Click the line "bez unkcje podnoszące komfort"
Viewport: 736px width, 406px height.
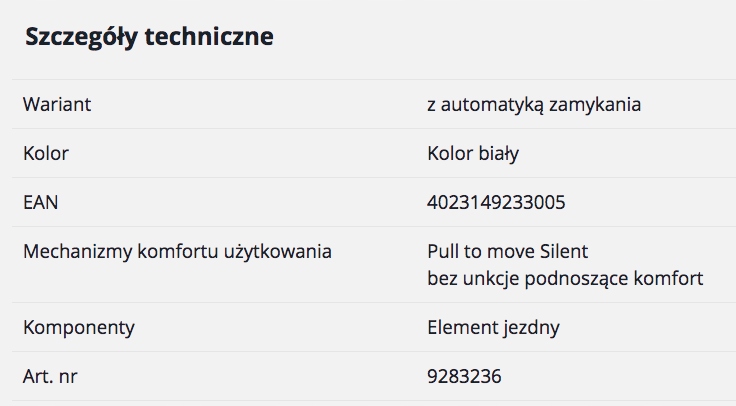click(x=565, y=277)
